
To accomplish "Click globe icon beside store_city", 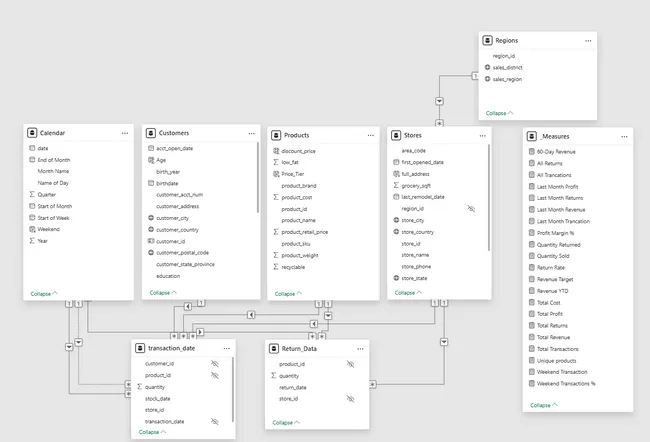I will point(396,220).
